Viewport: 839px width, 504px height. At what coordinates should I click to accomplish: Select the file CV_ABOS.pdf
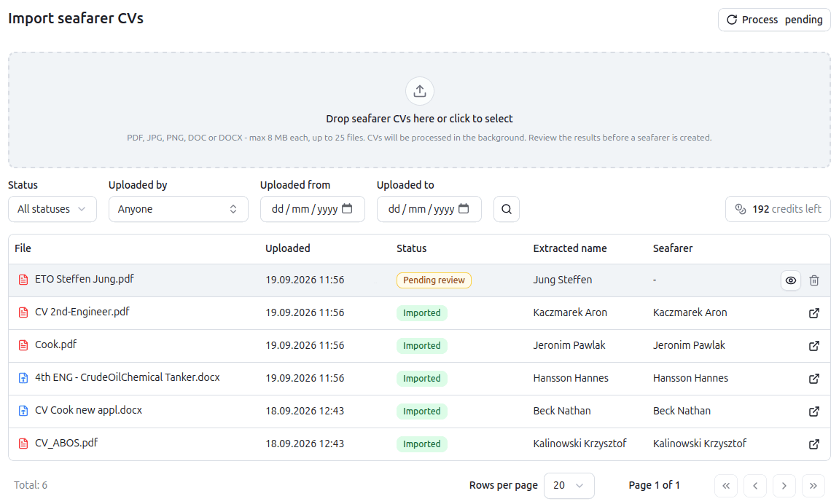(66, 443)
